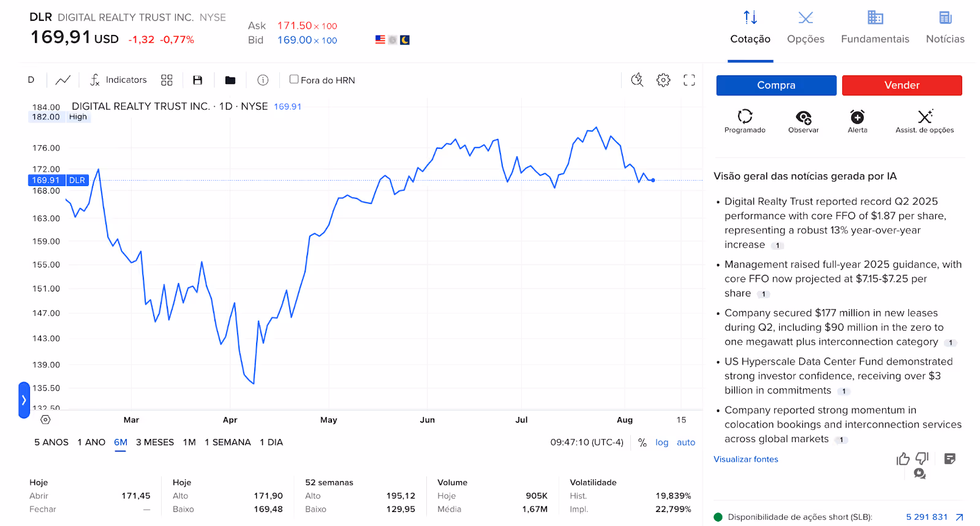The image size is (980, 526).
Task: Open source reference 1 after Hyperscale Fund bullet
Action: pos(843,391)
